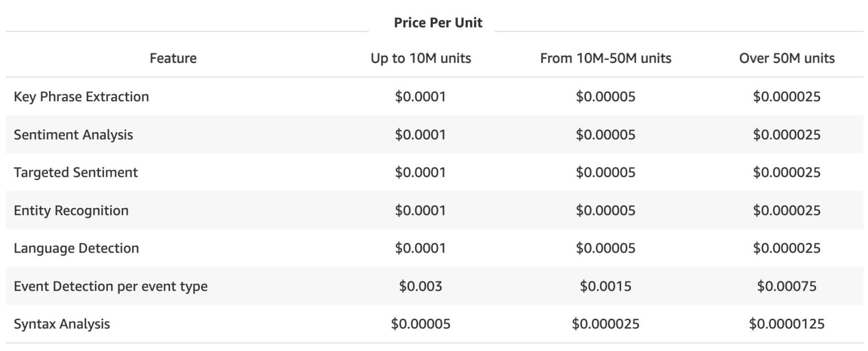Screen dimensions: 868x351
Task: Select the $0.0015 Event Detection price
Action: [x=605, y=286]
